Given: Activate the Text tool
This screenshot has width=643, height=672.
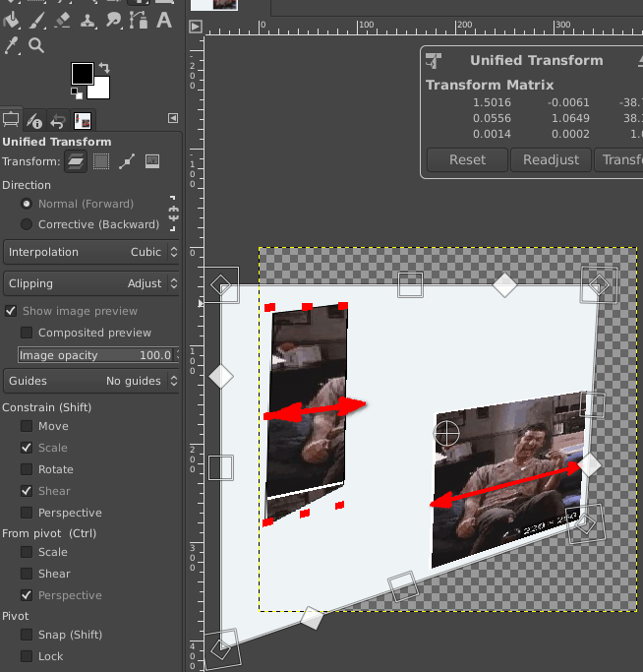Looking at the screenshot, I should 163,20.
